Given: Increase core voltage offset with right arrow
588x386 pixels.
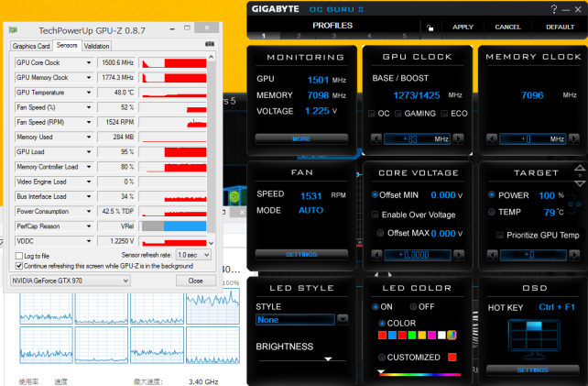Looking at the screenshot, I should click(x=459, y=255).
